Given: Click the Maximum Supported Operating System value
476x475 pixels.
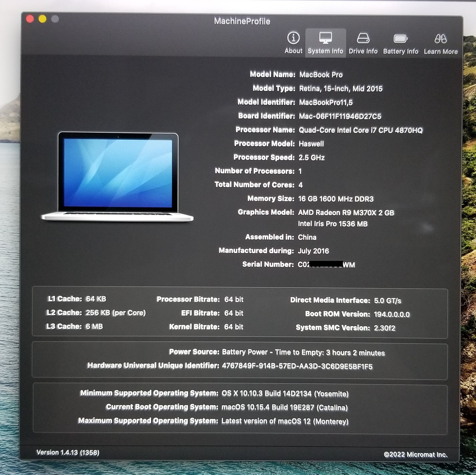Looking at the screenshot, I should tap(285, 421).
